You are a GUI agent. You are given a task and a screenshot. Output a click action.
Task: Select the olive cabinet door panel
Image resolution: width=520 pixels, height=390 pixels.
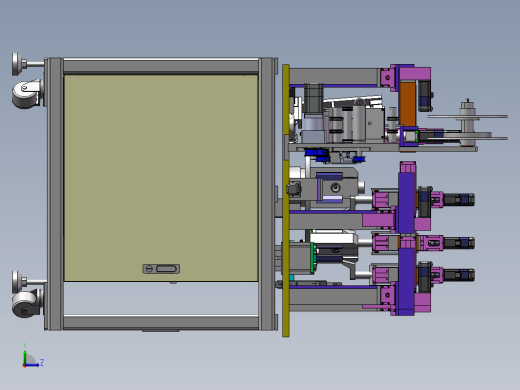pos(161,178)
